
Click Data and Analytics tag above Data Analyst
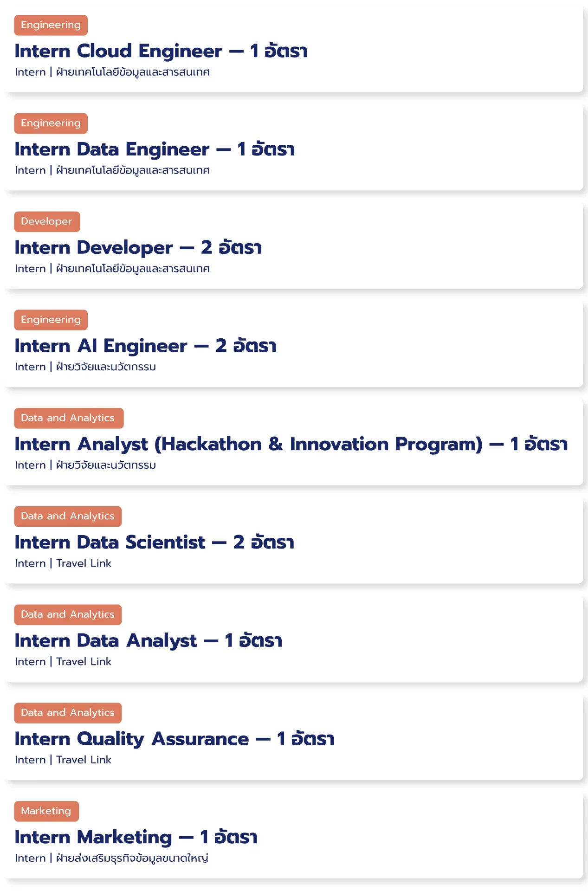(68, 614)
